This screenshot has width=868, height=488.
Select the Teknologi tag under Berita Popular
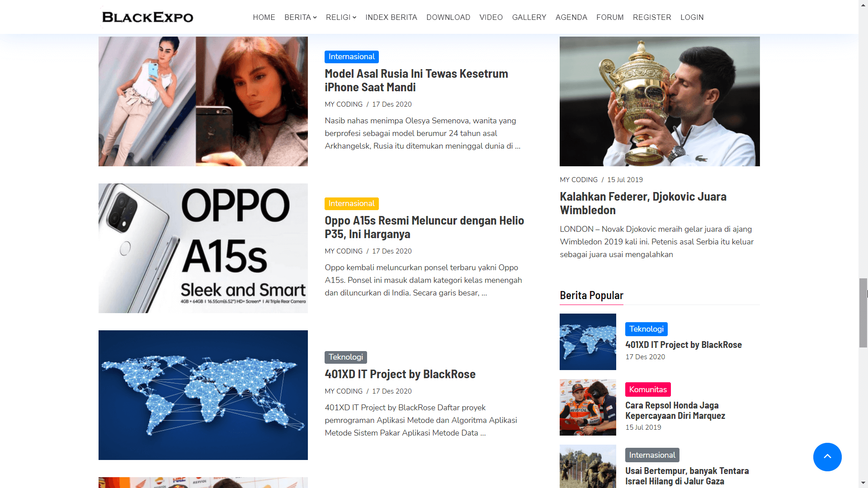(x=646, y=329)
